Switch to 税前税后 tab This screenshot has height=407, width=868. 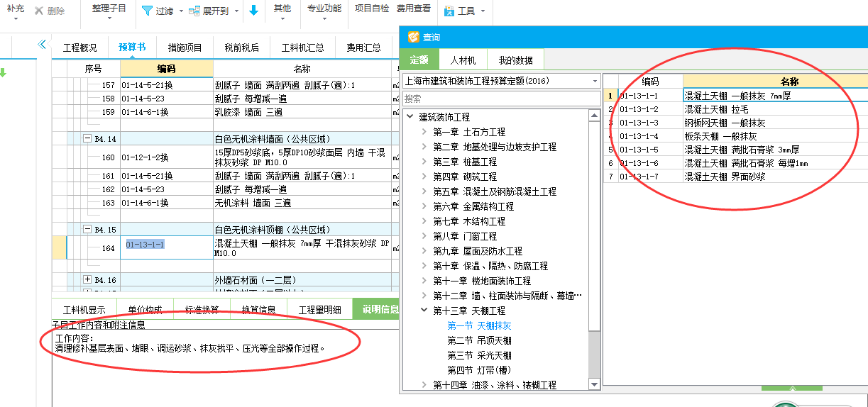tap(242, 48)
